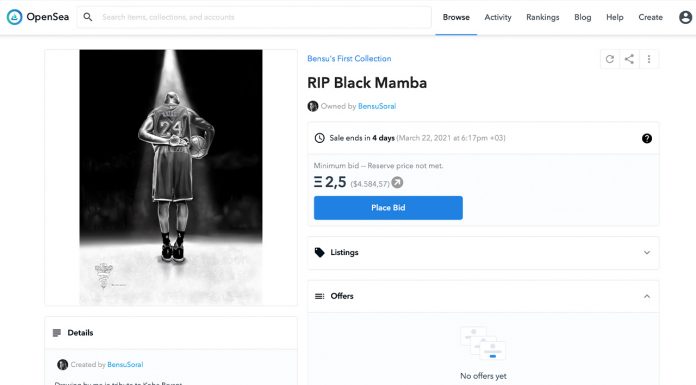Click the OpenSea logo icon
Image resolution: width=696 pixels, height=385 pixels.
point(15,17)
